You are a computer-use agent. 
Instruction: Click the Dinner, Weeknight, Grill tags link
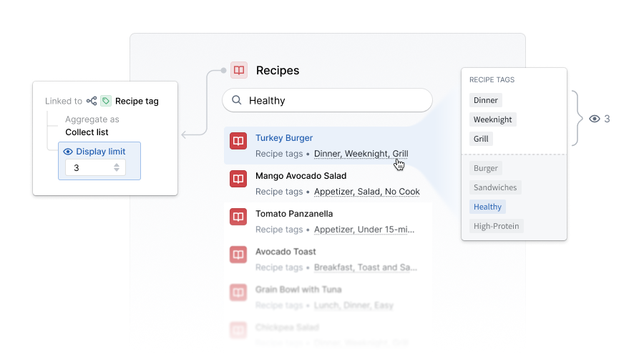tap(361, 154)
